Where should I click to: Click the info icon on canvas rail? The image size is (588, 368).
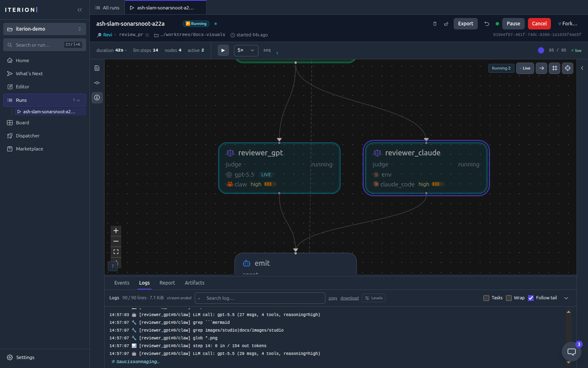97,98
